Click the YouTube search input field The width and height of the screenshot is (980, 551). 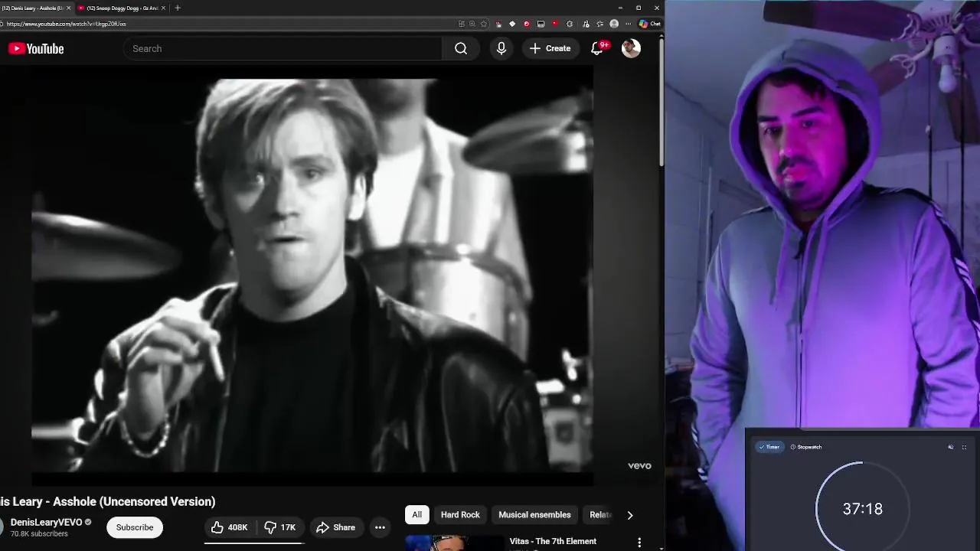pos(283,48)
